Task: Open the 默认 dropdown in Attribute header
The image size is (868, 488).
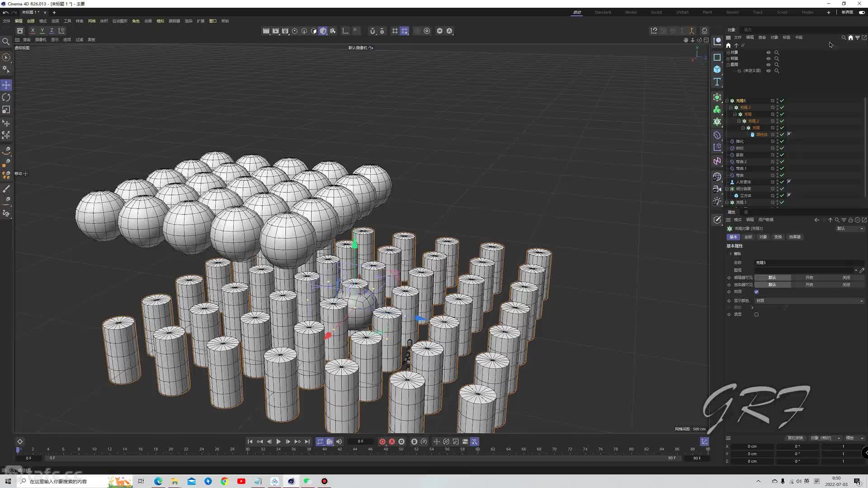Action: pyautogui.click(x=850, y=229)
